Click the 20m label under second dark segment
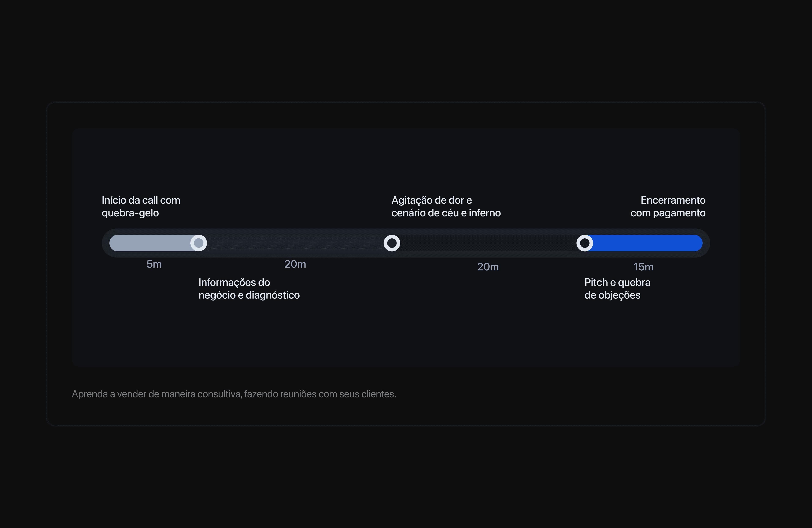Viewport: 812px width, 528px height. tap(488, 267)
